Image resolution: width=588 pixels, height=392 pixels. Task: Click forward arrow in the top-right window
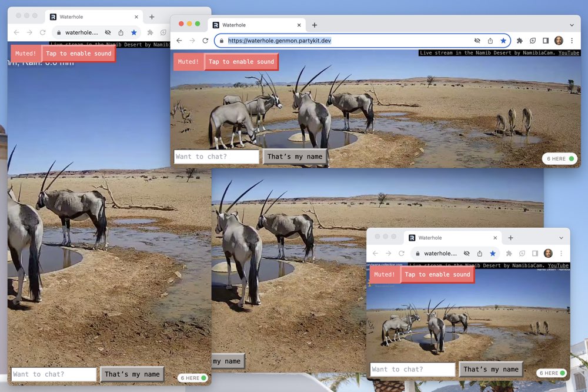coord(192,41)
